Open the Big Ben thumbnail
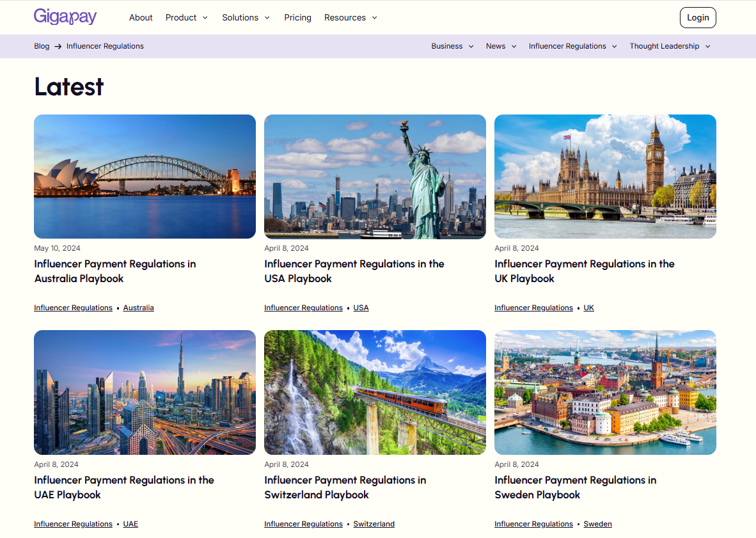This screenshot has height=538, width=756. tap(605, 177)
